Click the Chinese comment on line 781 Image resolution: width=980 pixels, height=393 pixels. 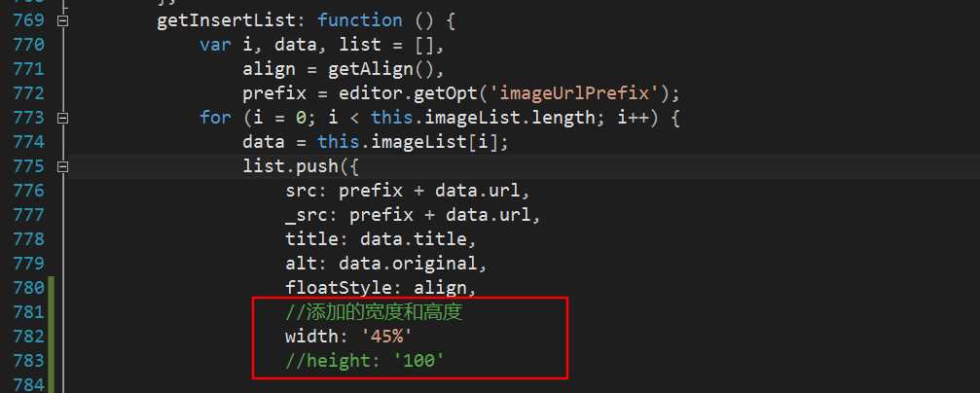click(x=374, y=312)
